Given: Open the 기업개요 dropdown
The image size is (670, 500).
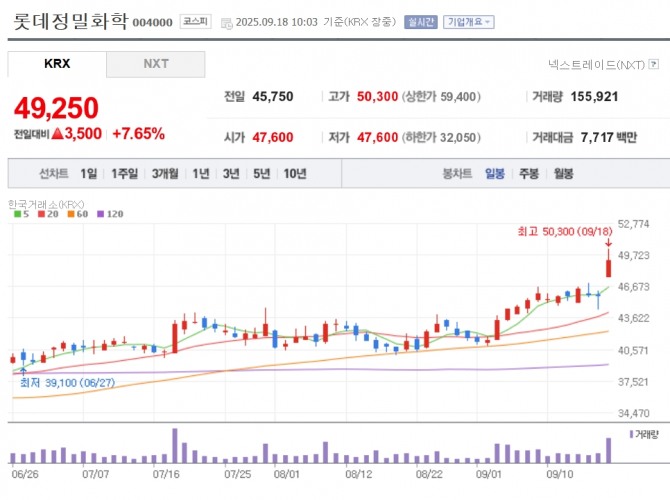Looking at the screenshot, I should (x=469, y=22).
